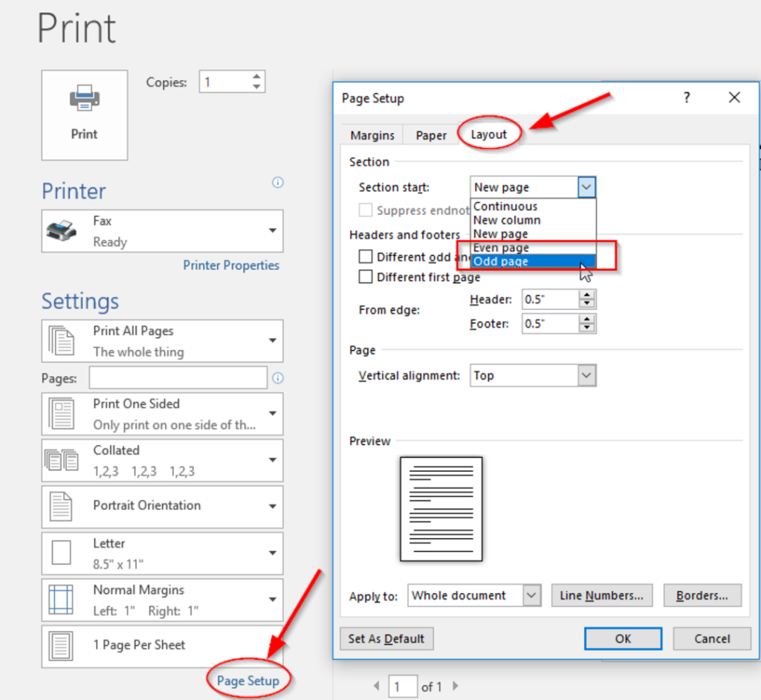Enable Different odd and even pages
761x700 pixels.
tap(365, 256)
